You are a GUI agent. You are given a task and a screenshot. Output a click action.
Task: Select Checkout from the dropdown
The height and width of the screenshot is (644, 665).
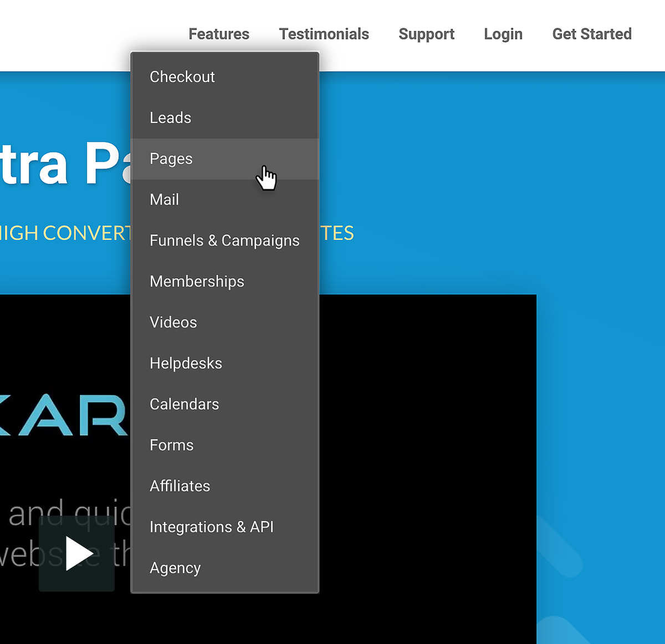[x=182, y=77]
